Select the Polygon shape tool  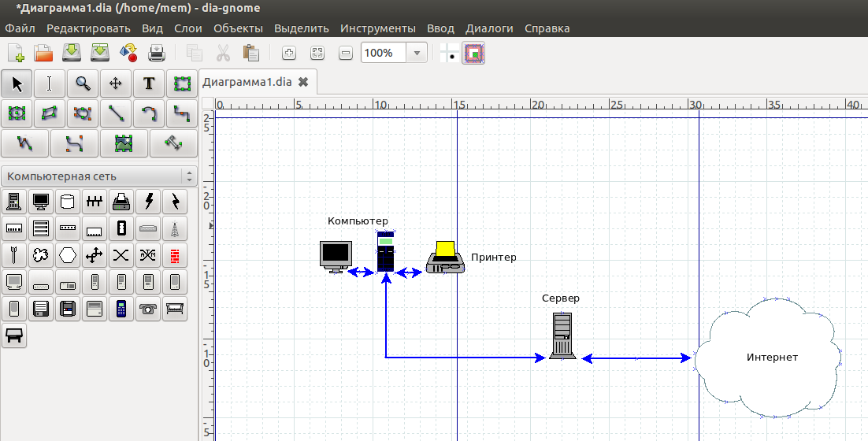coord(50,113)
